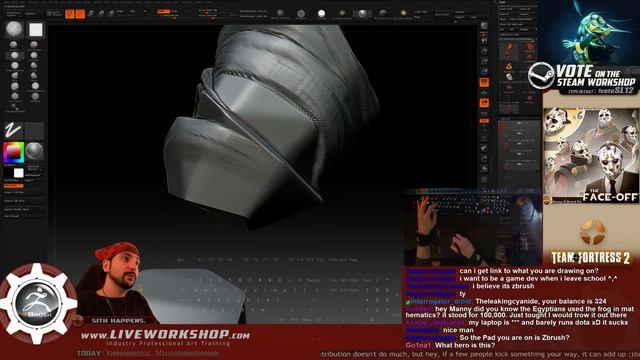The width and height of the screenshot is (640, 360).
Task: Toggle the orange button below the color swatches
Action: pos(13,186)
